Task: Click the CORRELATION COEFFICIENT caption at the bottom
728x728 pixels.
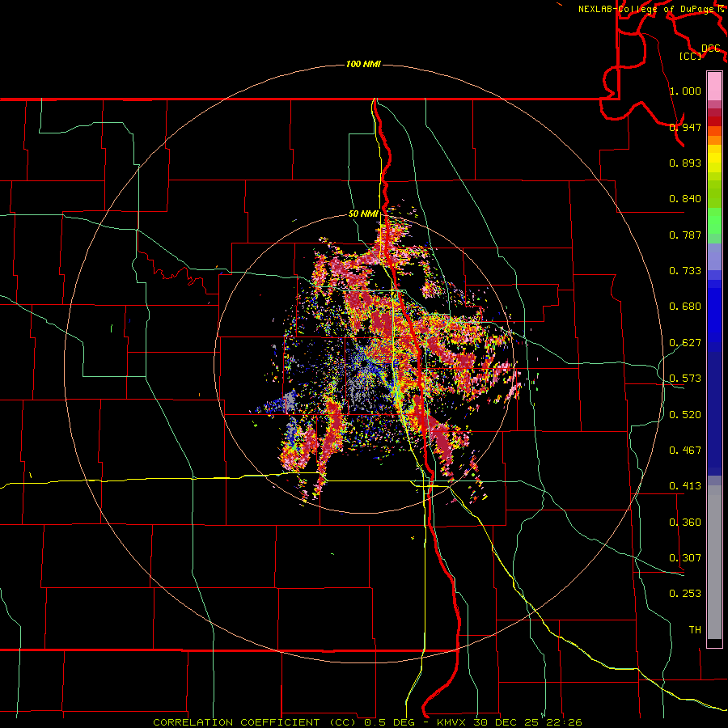Action: point(367,722)
